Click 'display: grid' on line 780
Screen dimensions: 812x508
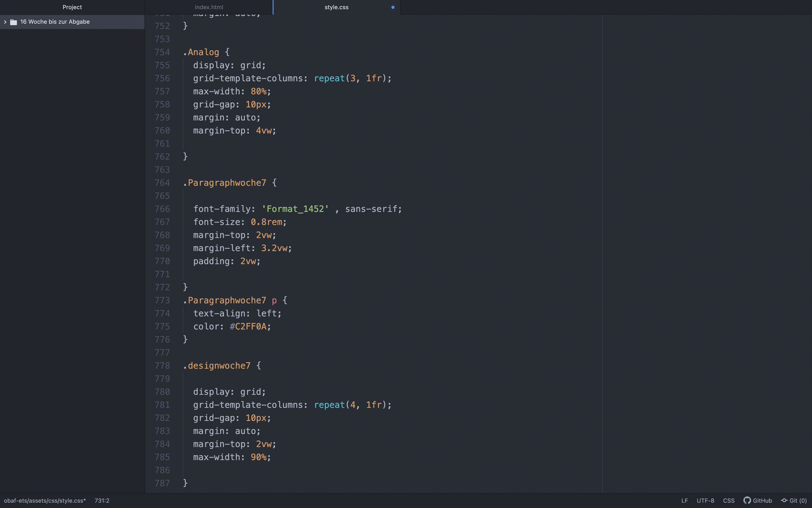[229, 392]
